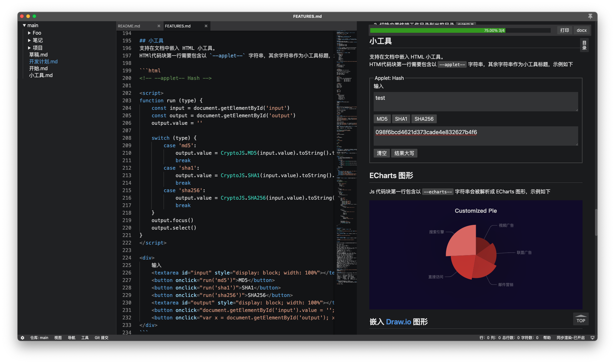
Task: Close the FEATURES.md tab
Action: (206, 26)
